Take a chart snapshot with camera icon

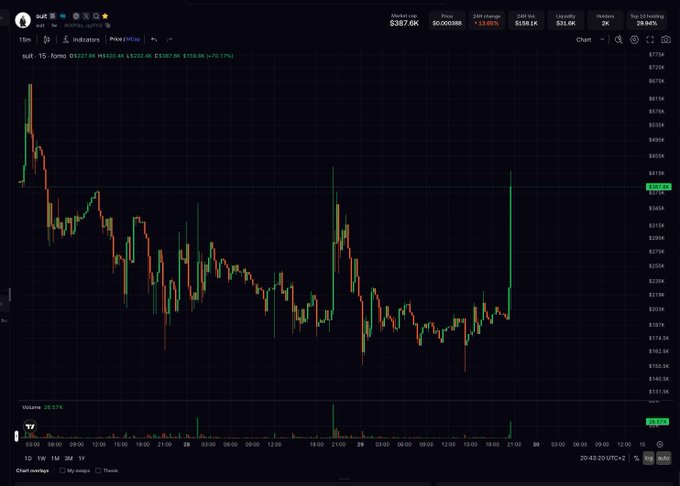click(666, 39)
